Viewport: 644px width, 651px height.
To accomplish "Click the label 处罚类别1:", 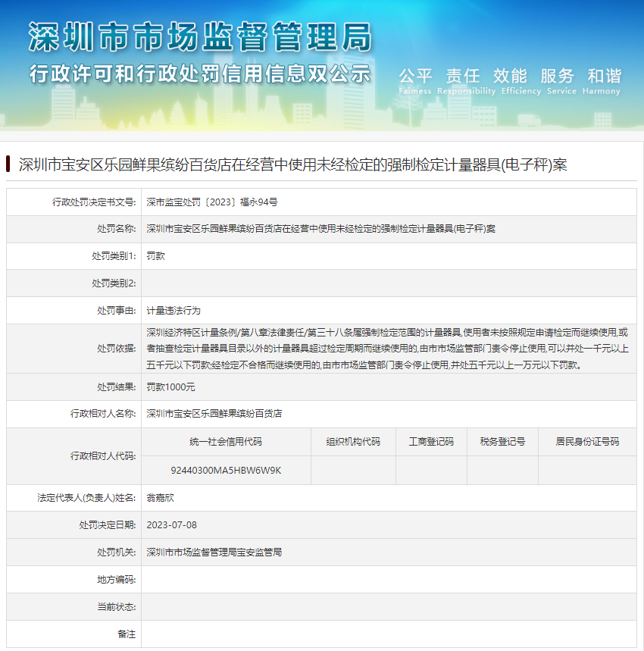I will coord(114,256).
